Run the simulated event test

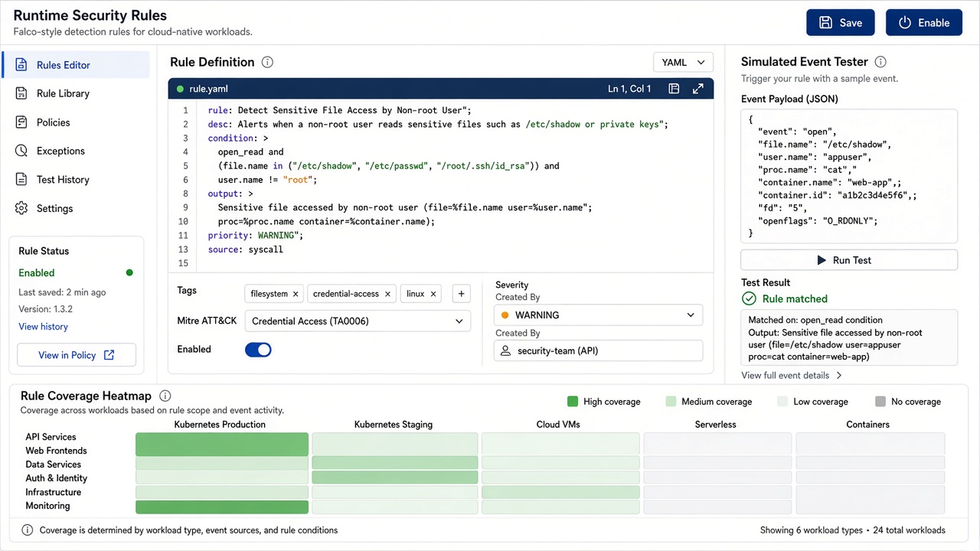tap(849, 260)
